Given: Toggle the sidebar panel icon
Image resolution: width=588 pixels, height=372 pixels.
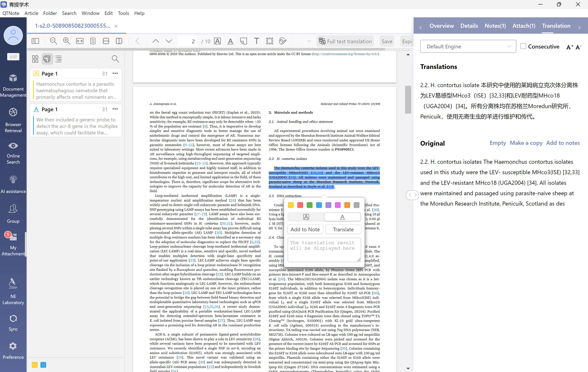Looking at the screenshot, I should tap(35, 41).
